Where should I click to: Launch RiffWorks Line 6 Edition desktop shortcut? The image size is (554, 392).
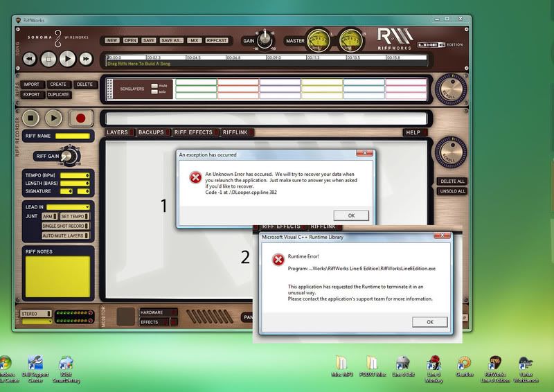tap(495, 369)
